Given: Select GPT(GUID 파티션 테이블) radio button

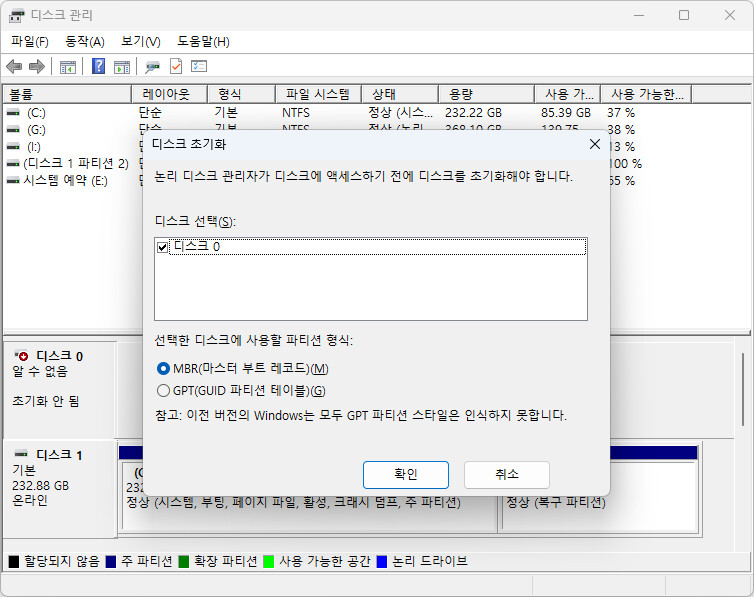Looking at the screenshot, I should 163,390.
